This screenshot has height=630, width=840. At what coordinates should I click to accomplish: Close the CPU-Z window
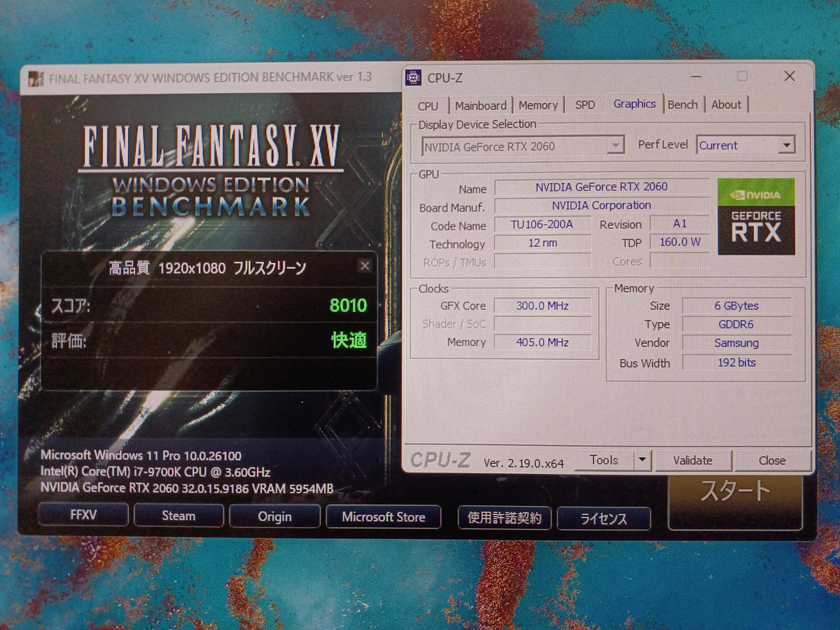pos(789,76)
